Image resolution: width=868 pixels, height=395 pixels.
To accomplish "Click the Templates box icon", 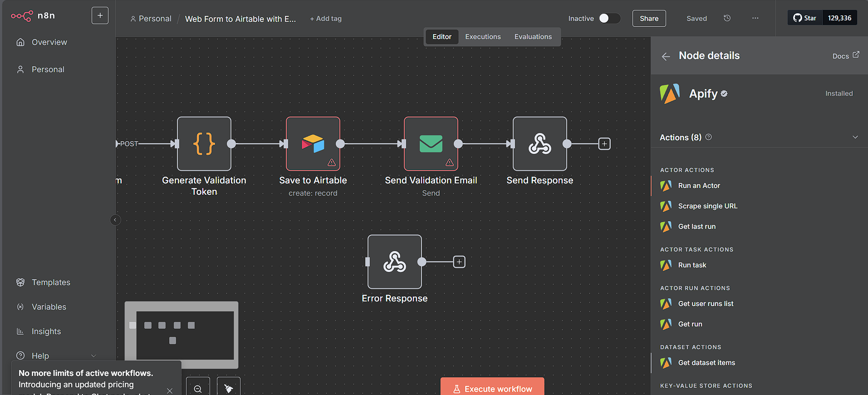I will 20,282.
